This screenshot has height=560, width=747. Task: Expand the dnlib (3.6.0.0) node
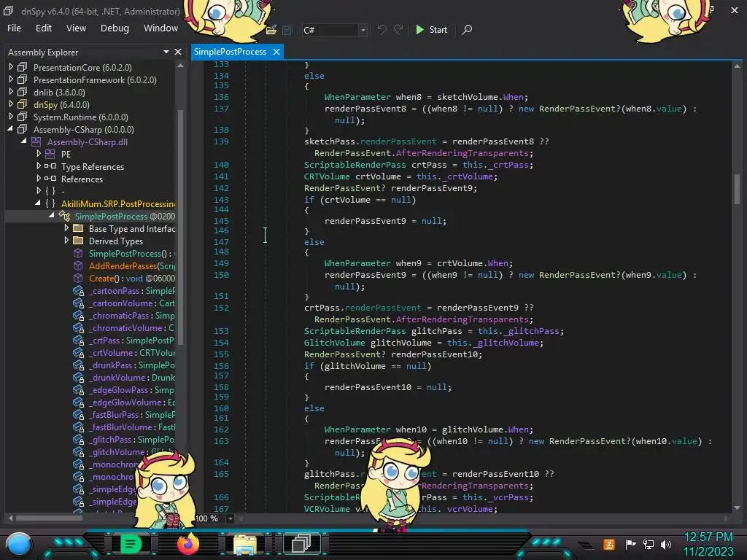[11, 92]
